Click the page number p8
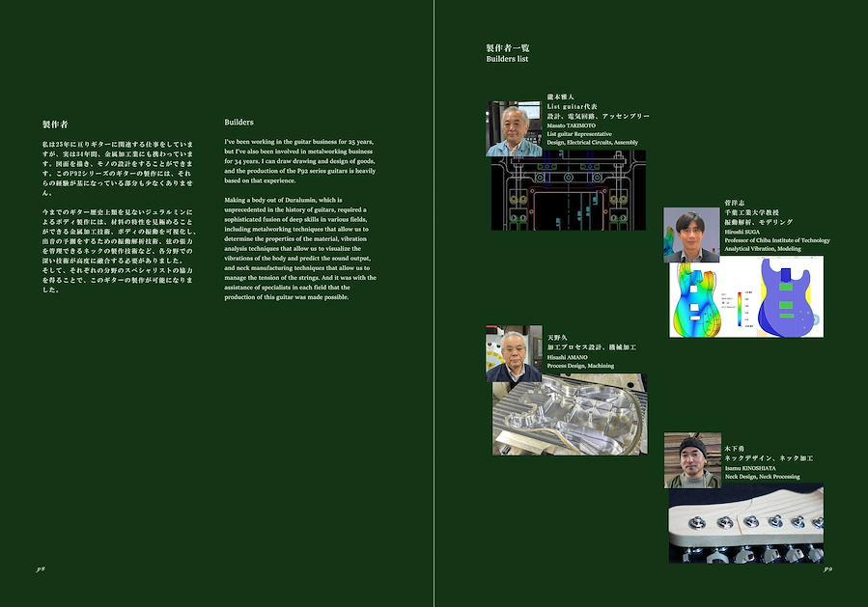 41,569
